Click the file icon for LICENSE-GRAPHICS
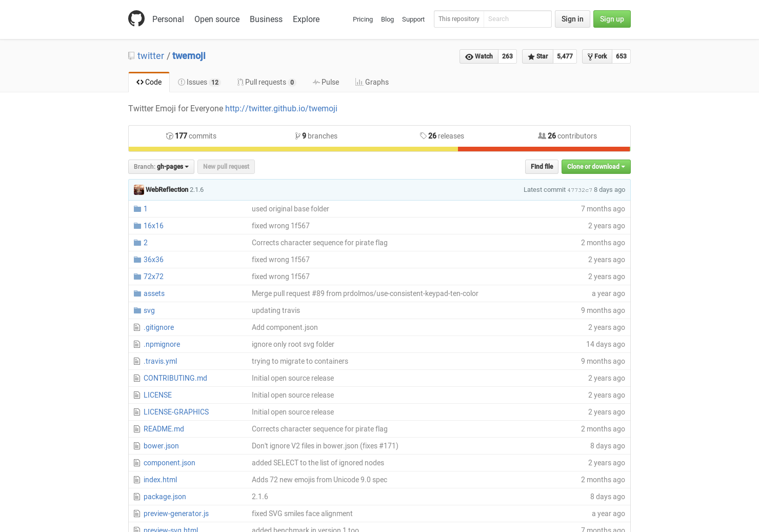 click(x=137, y=412)
